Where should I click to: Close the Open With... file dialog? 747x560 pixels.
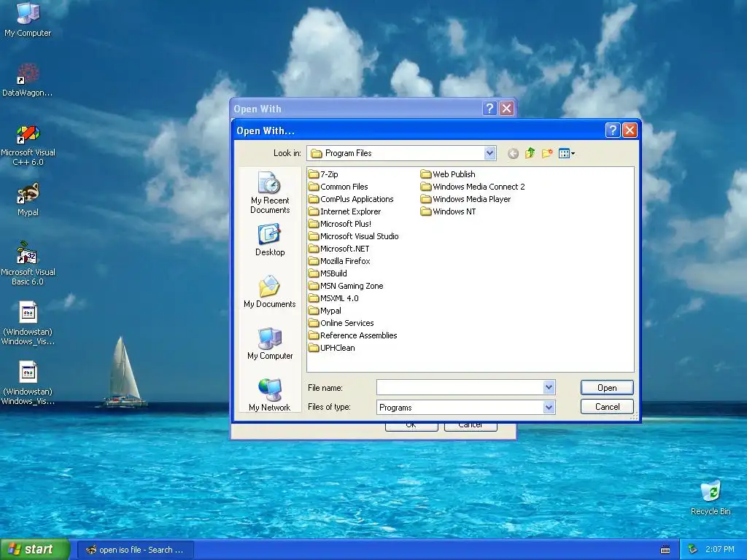click(x=630, y=130)
